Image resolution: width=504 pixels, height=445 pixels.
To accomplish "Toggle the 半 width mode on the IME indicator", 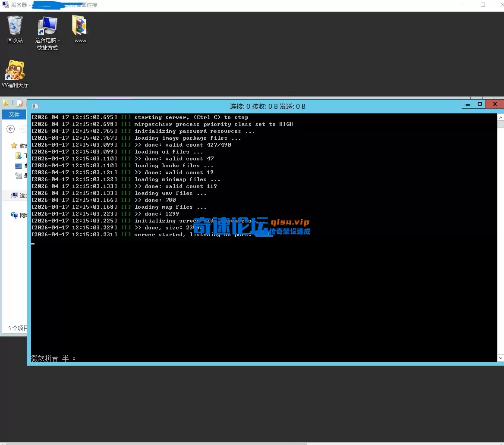I will click(x=66, y=358).
